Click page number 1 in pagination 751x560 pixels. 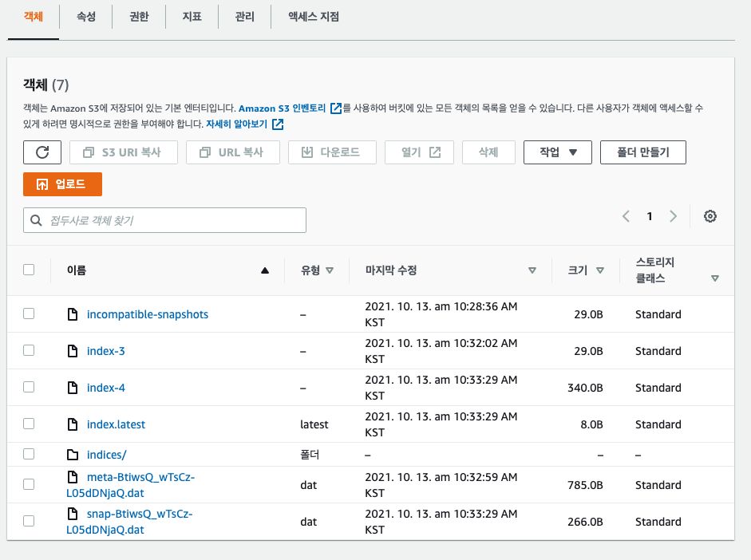pyautogui.click(x=650, y=216)
